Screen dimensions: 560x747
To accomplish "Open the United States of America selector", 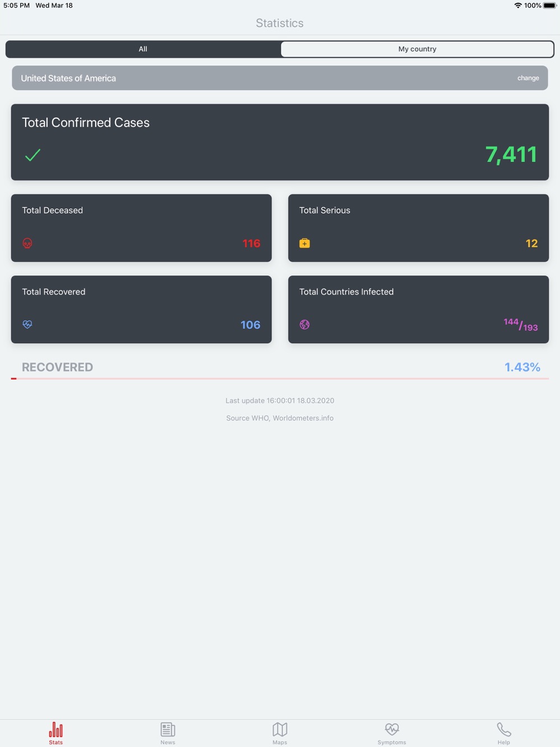I will tap(280, 78).
